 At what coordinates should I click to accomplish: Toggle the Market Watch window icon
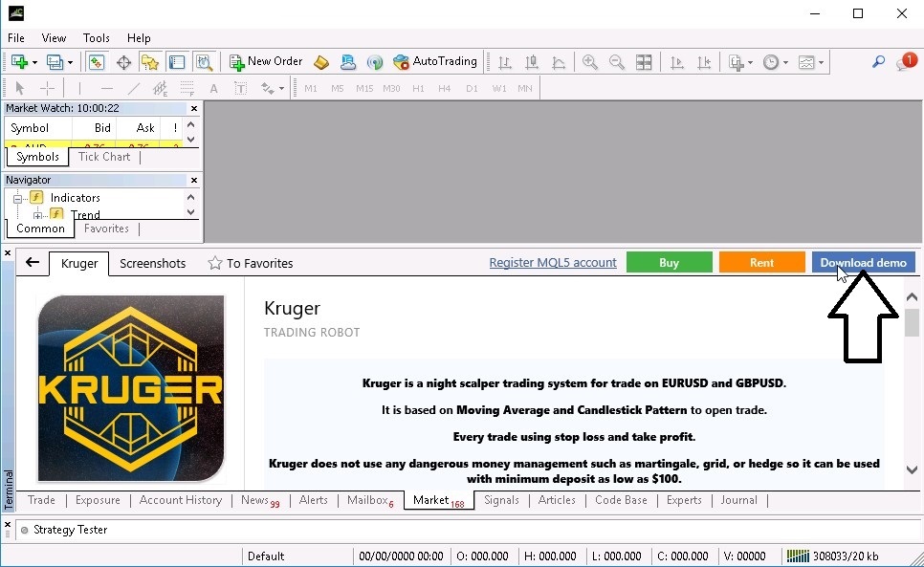point(96,62)
